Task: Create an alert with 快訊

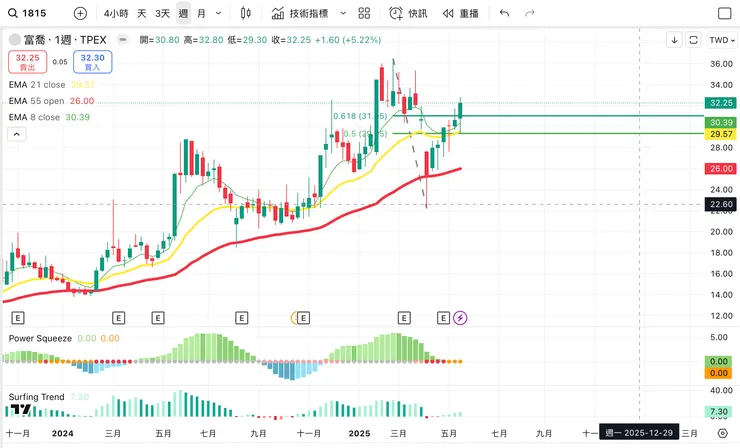Action: 408,14
